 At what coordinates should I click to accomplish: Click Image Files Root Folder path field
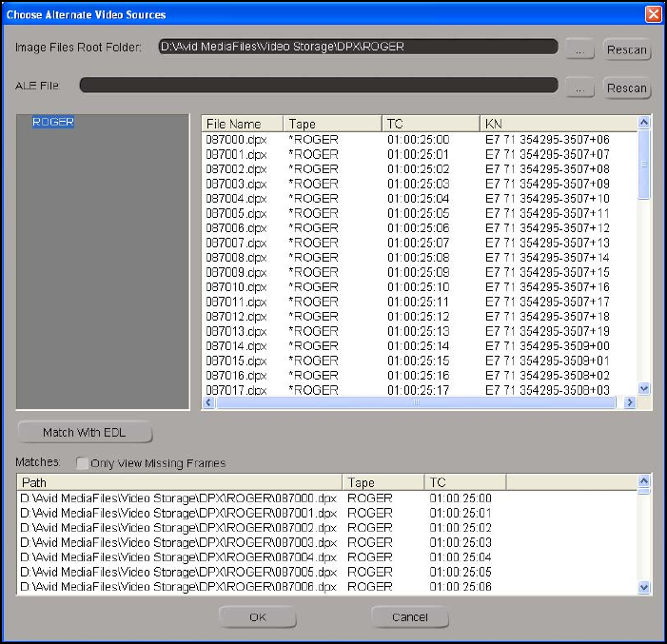click(x=358, y=47)
